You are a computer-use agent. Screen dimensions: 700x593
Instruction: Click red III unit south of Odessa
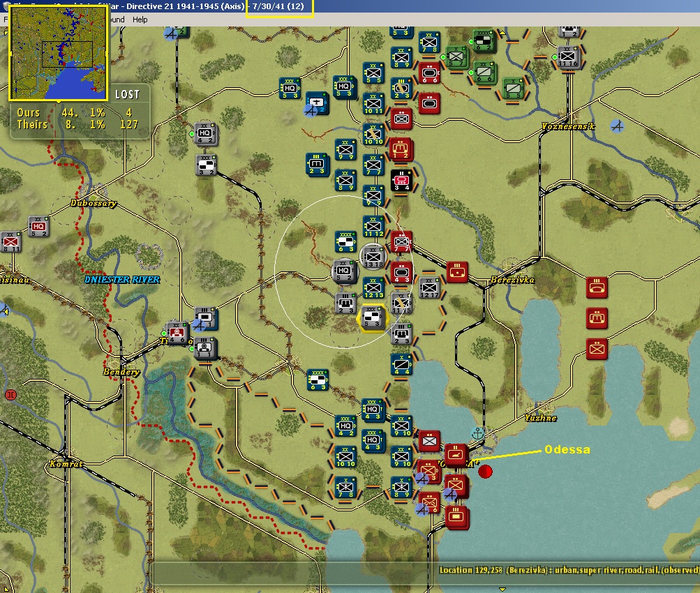click(456, 517)
